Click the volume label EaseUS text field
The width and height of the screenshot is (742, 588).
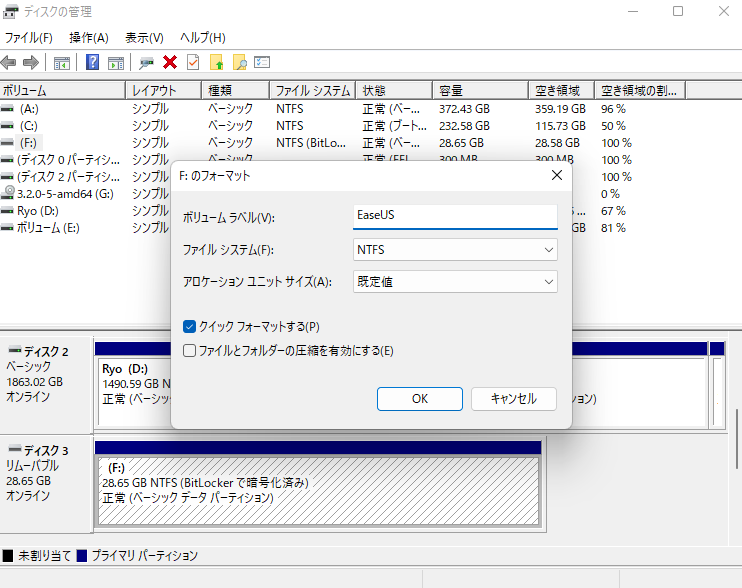tap(456, 216)
